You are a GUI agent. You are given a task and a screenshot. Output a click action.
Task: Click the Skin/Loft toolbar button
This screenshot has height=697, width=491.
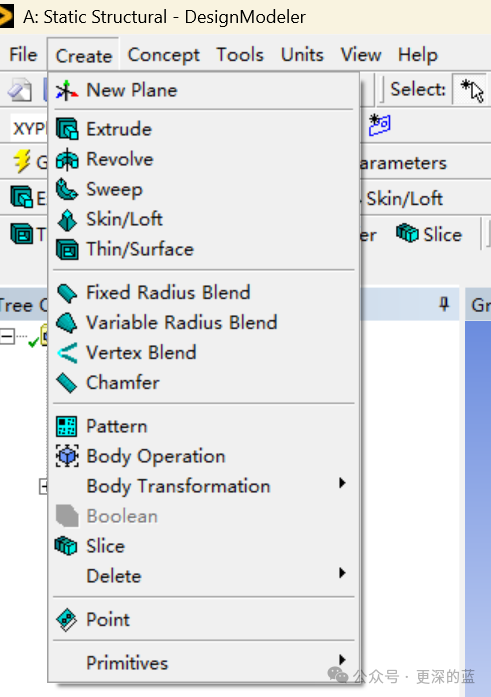click(403, 198)
